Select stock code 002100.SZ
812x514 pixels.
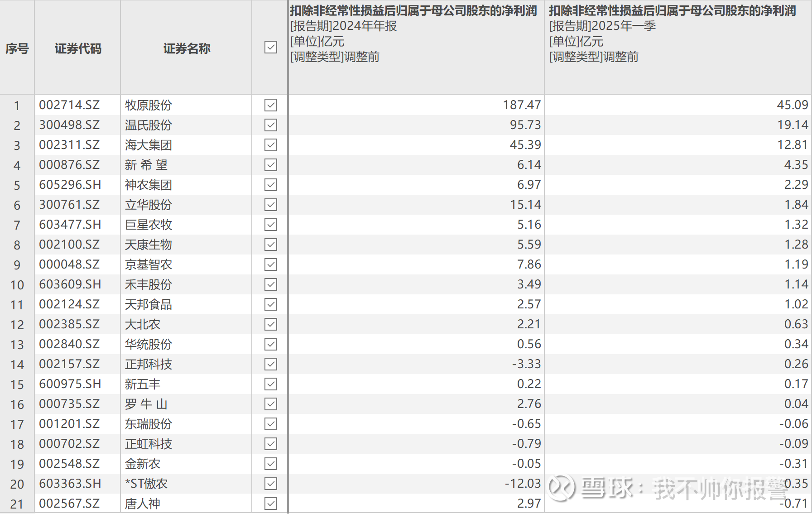pos(69,245)
